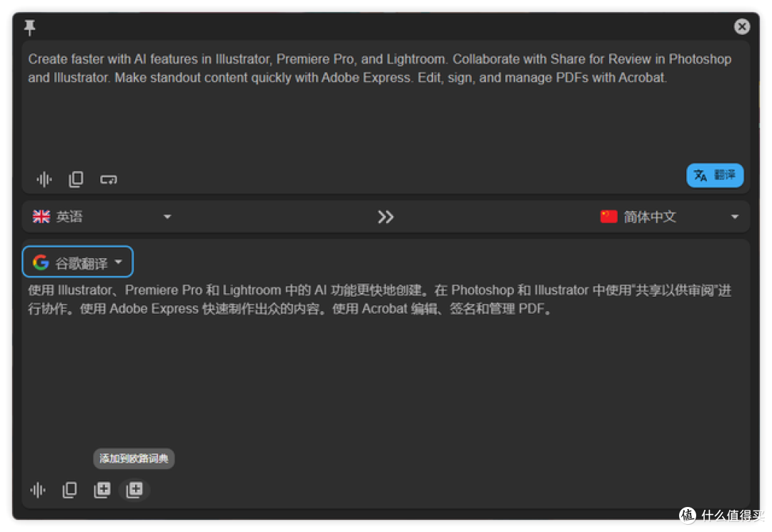
Task: Click the China flag beside 简体中文
Action: click(x=608, y=217)
